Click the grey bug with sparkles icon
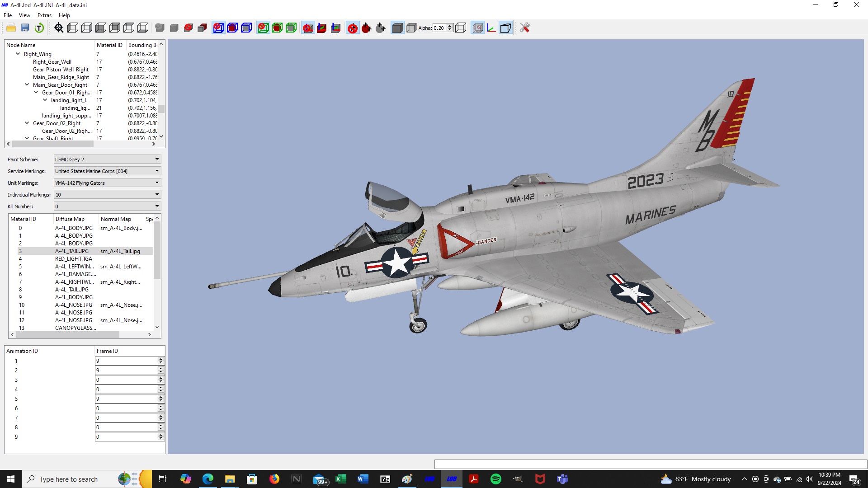 tap(381, 28)
